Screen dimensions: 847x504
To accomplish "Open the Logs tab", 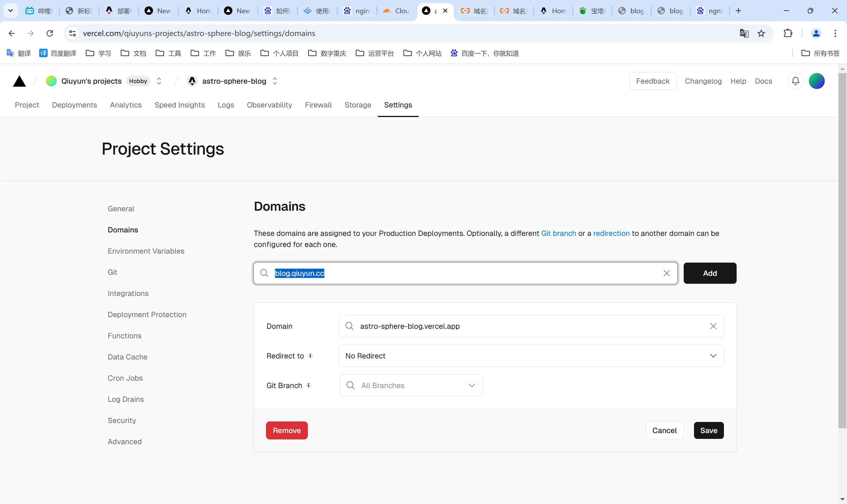I will pos(226,105).
